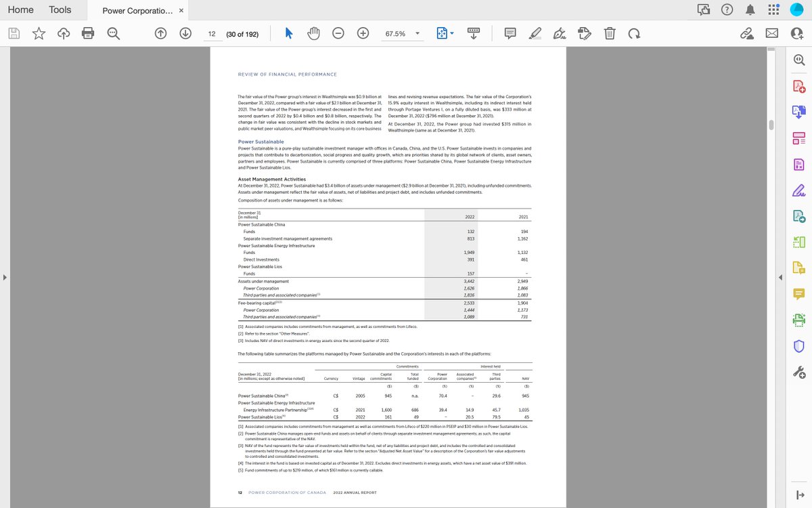Switch to the Tools tab

pyautogui.click(x=60, y=9)
